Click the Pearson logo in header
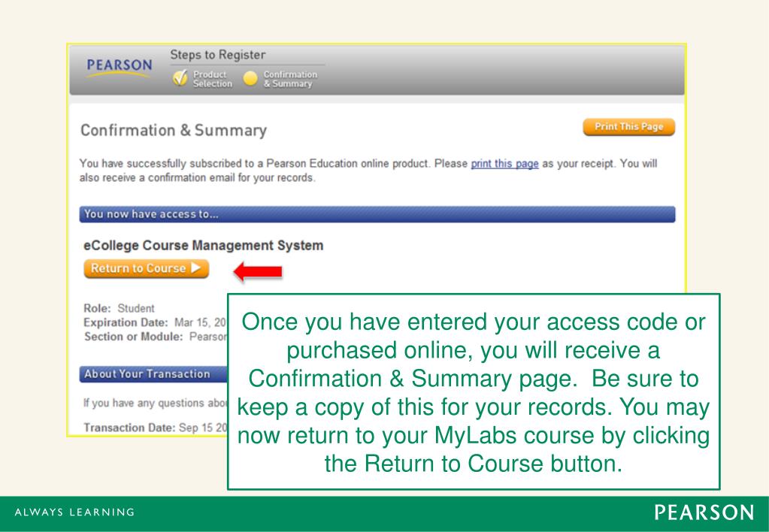 (x=120, y=67)
